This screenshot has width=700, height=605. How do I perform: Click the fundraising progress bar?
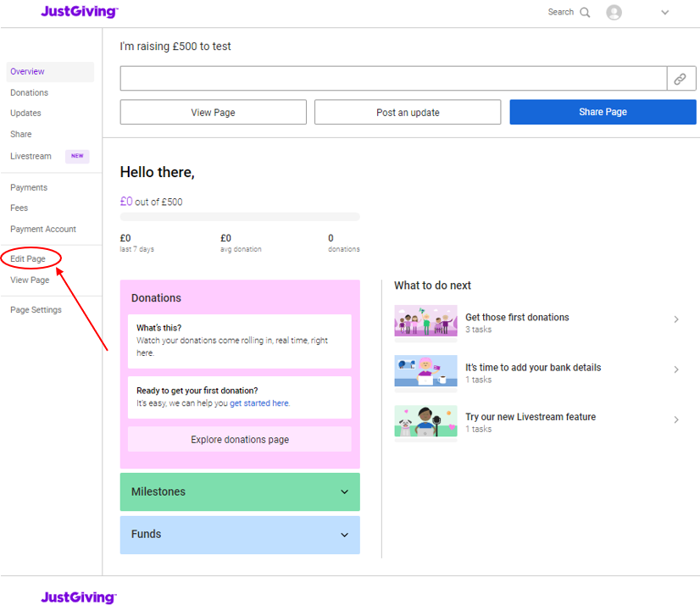[240, 217]
